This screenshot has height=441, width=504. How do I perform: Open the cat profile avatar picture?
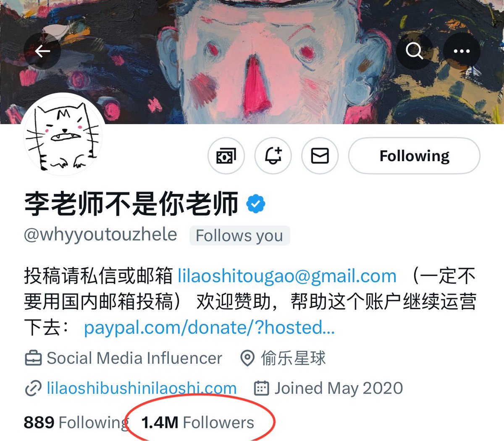pyautogui.click(x=63, y=133)
